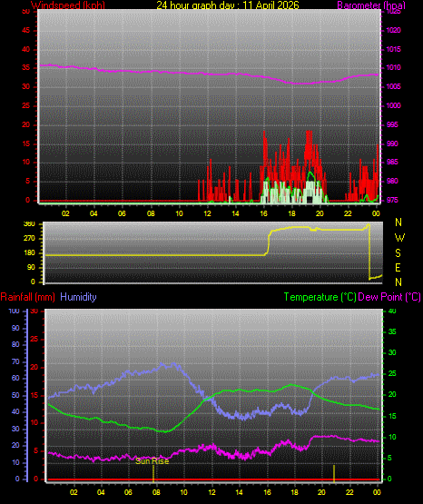Screen dimensions: 423x504
Task: Click the 'E' compass direction label
Action: [x=398, y=268]
